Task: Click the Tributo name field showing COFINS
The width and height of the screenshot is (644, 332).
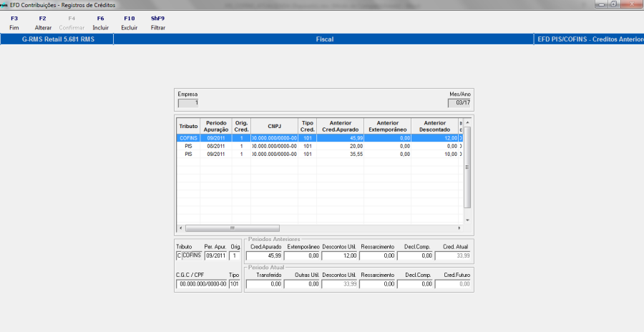Action: pyautogui.click(x=192, y=255)
